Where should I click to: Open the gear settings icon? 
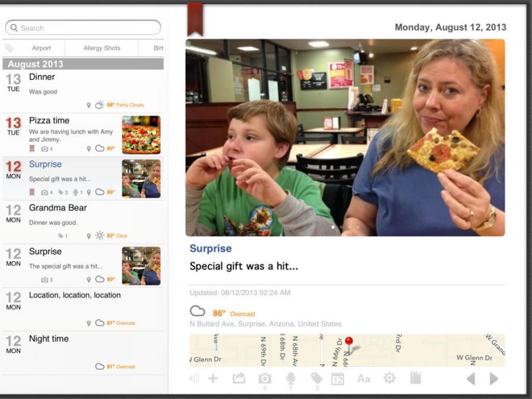[389, 378]
